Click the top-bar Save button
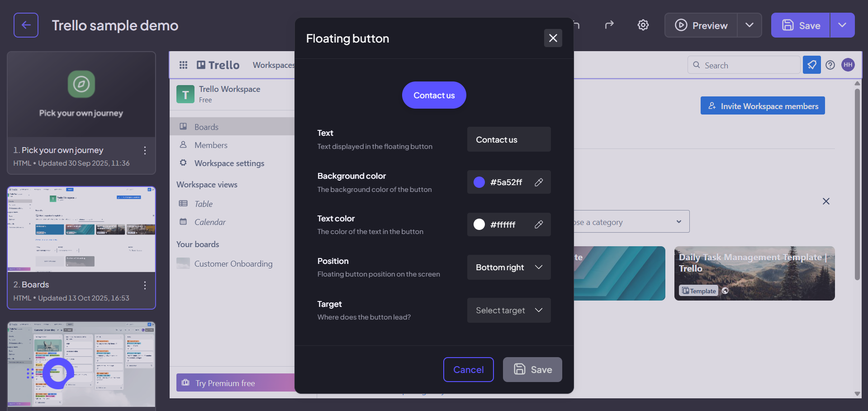The width and height of the screenshot is (868, 411). [801, 25]
